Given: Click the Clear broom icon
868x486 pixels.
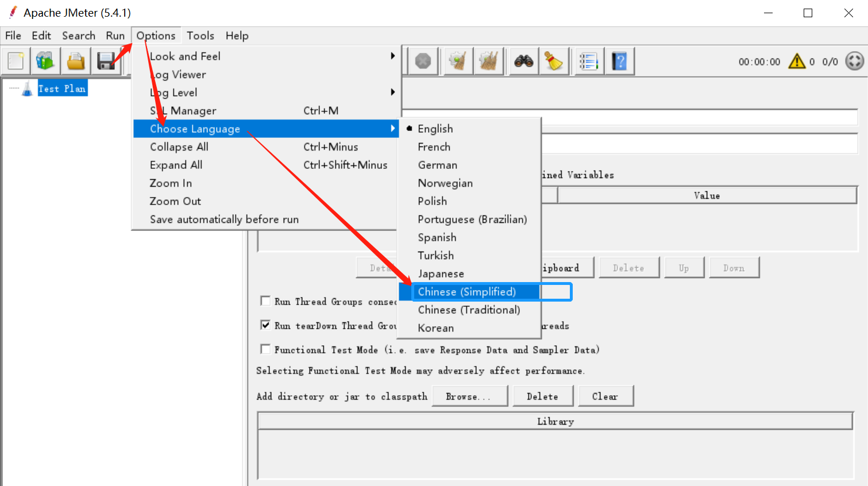Looking at the screenshot, I should [x=458, y=61].
